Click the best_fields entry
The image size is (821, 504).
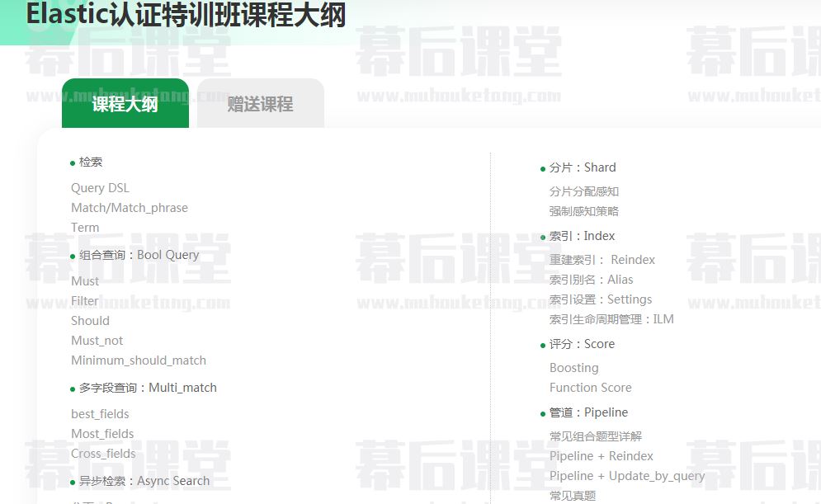tap(100, 414)
